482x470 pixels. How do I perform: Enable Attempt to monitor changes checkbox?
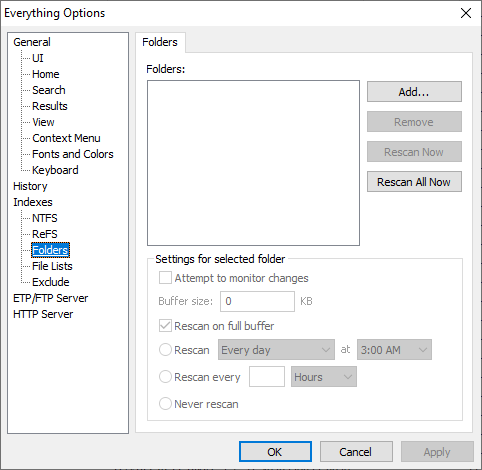click(165, 278)
